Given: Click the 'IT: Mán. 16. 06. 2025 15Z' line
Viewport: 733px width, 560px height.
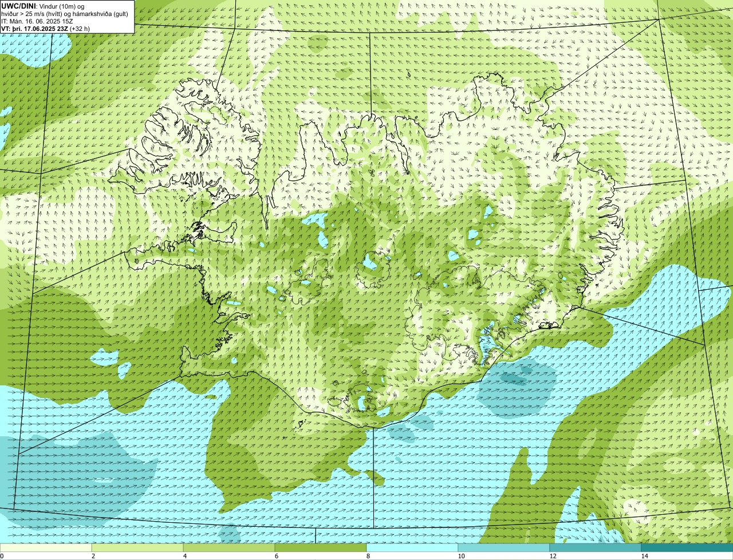Looking at the screenshot, I should 37,21.
